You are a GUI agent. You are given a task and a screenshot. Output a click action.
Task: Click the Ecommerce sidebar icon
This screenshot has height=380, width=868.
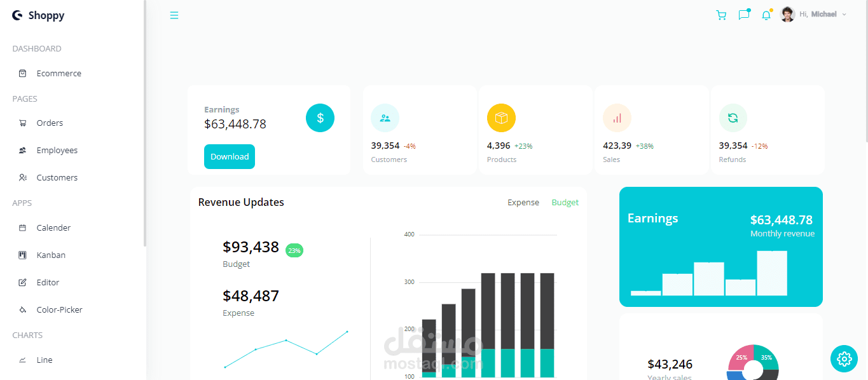pos(23,73)
